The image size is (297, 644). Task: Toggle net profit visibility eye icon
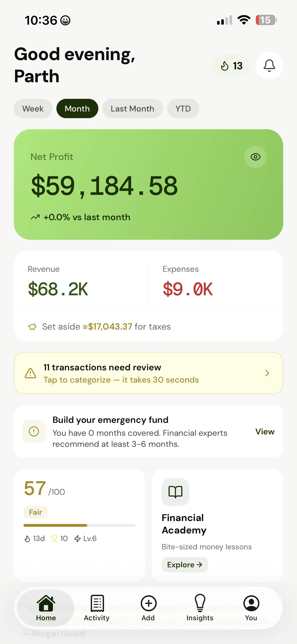click(255, 157)
